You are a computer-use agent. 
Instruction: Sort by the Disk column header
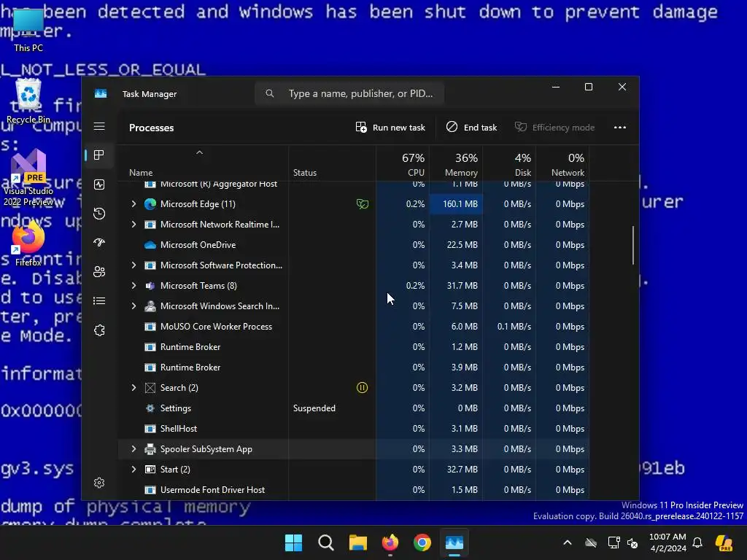click(509, 163)
